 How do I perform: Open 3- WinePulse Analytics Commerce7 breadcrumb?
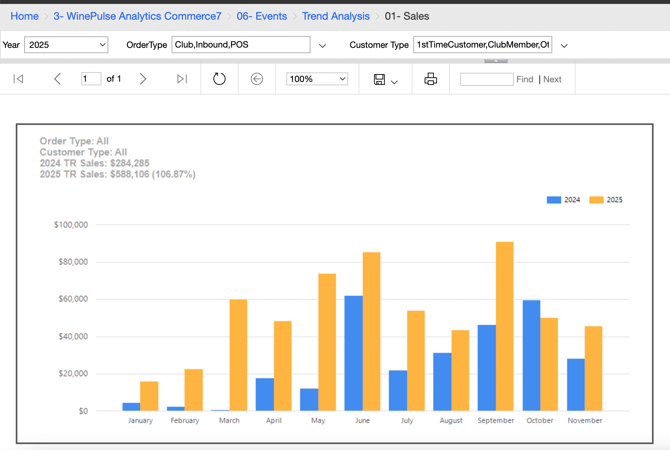pyautogui.click(x=137, y=16)
